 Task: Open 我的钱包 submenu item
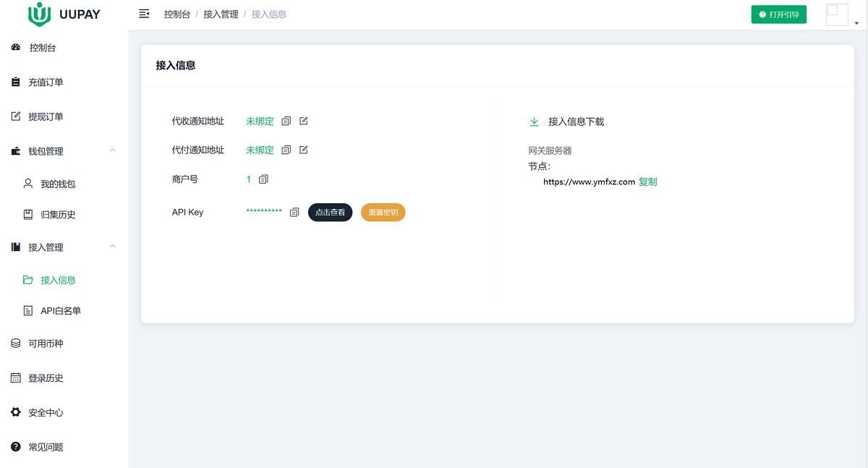(58, 184)
